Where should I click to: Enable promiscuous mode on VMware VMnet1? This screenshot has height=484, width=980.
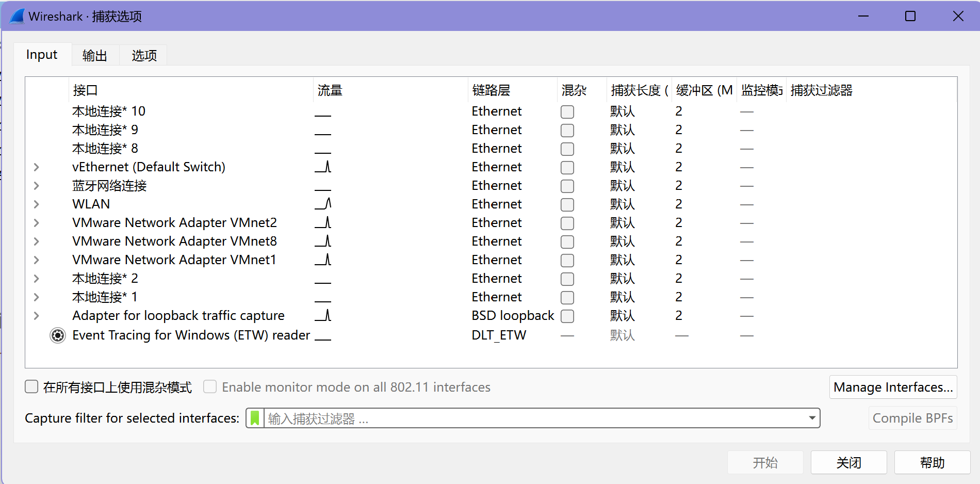[x=567, y=261]
